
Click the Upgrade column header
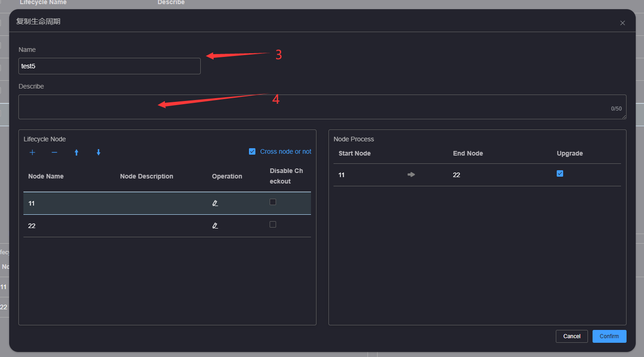click(x=570, y=153)
